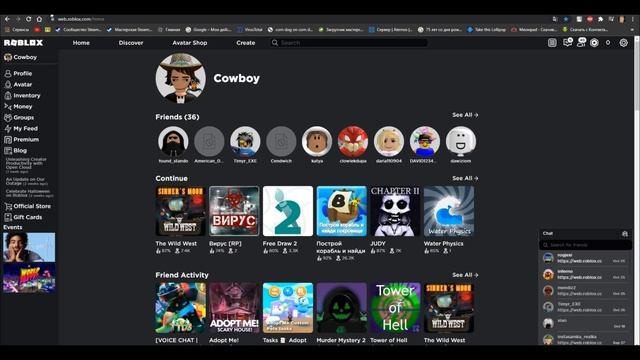Open the Cowboy profile avatar picture
This screenshot has width=640, height=360.
click(x=181, y=78)
